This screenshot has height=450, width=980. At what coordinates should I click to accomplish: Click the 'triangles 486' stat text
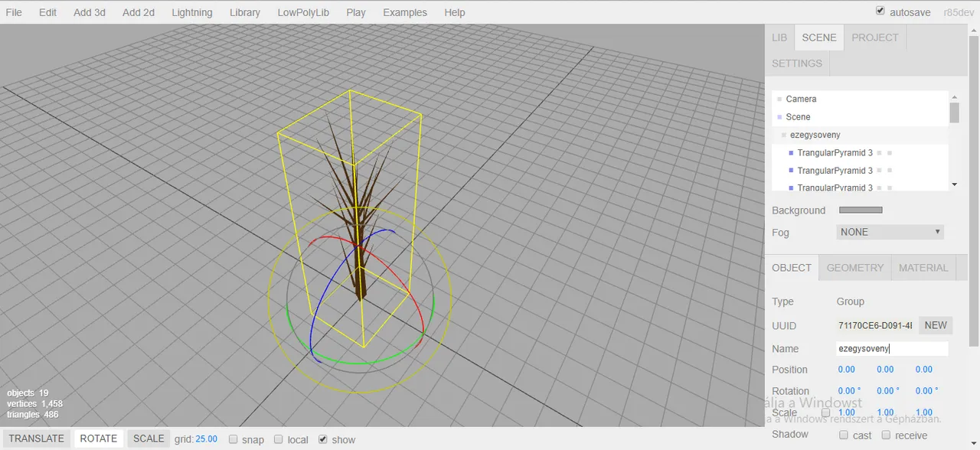tap(32, 414)
